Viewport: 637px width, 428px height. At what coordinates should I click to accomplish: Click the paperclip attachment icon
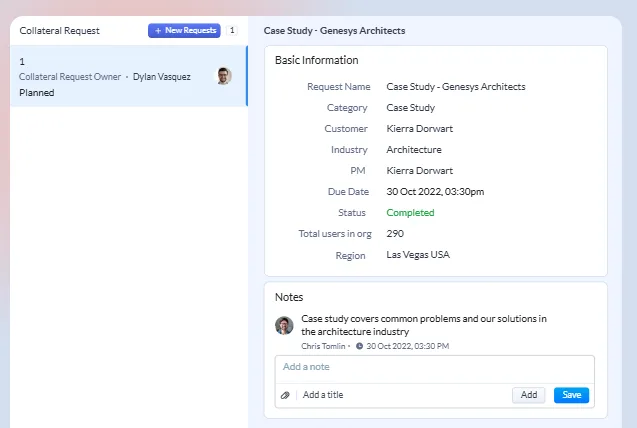[x=285, y=395]
